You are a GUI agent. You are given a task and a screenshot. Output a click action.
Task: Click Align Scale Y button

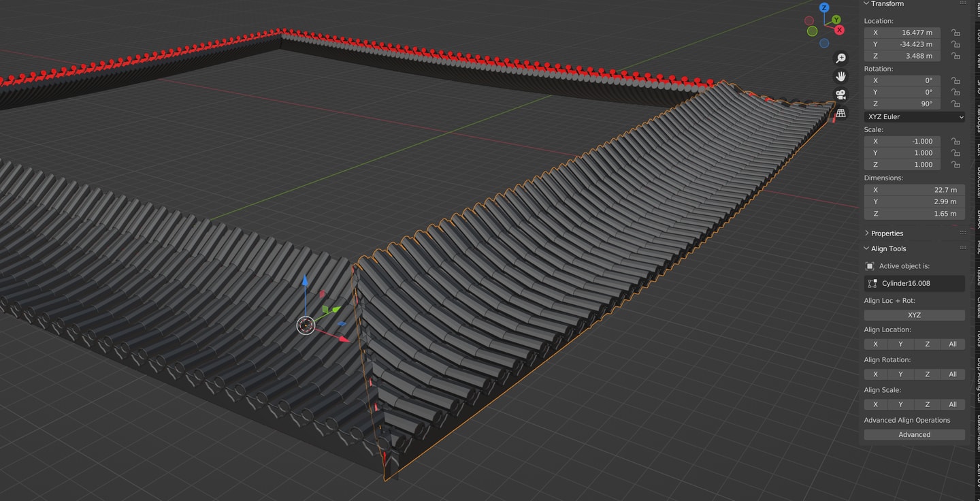pyautogui.click(x=901, y=404)
